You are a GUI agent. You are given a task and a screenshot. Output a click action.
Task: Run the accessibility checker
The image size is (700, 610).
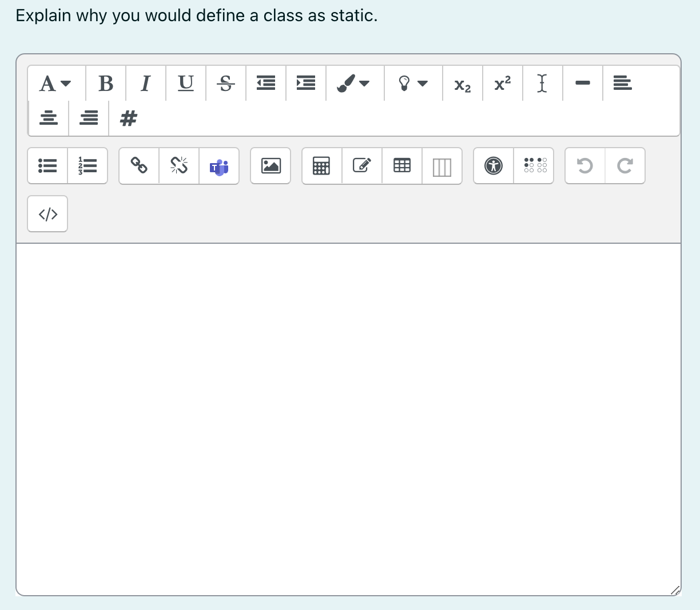[x=494, y=166]
